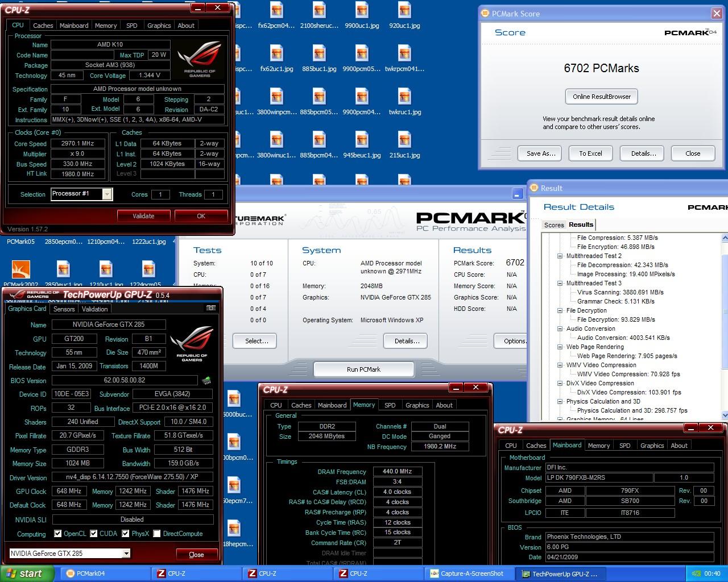
Task: Switch to PCMark04 in the taskbar
Action: coord(105,573)
